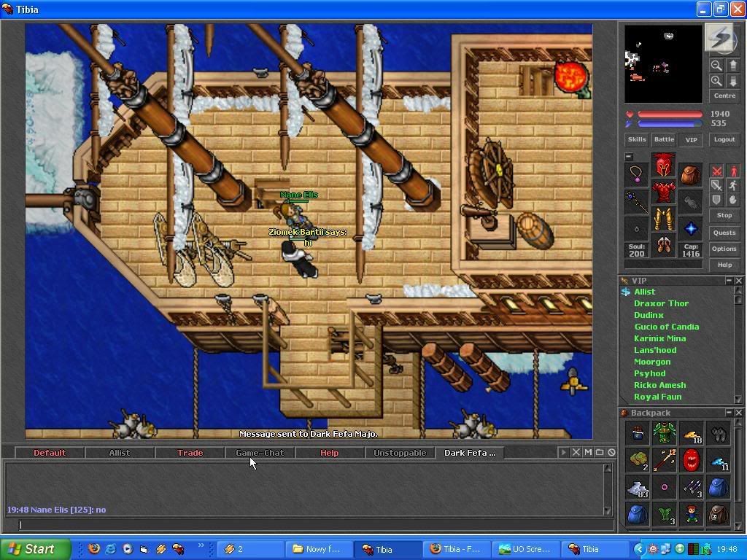Select the red armor in body slot

[x=664, y=192]
